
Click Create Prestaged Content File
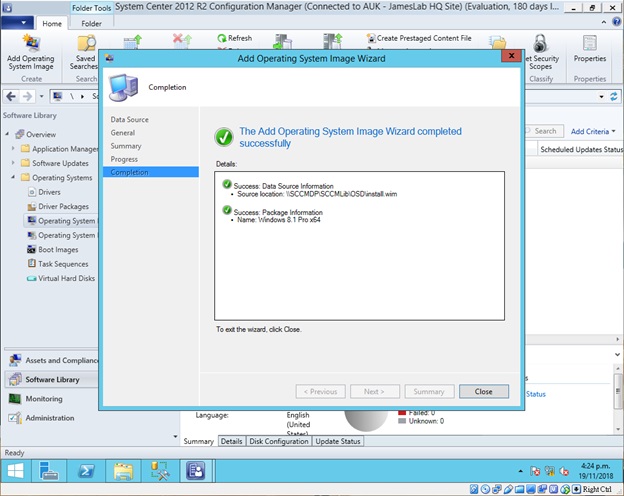tap(419, 38)
